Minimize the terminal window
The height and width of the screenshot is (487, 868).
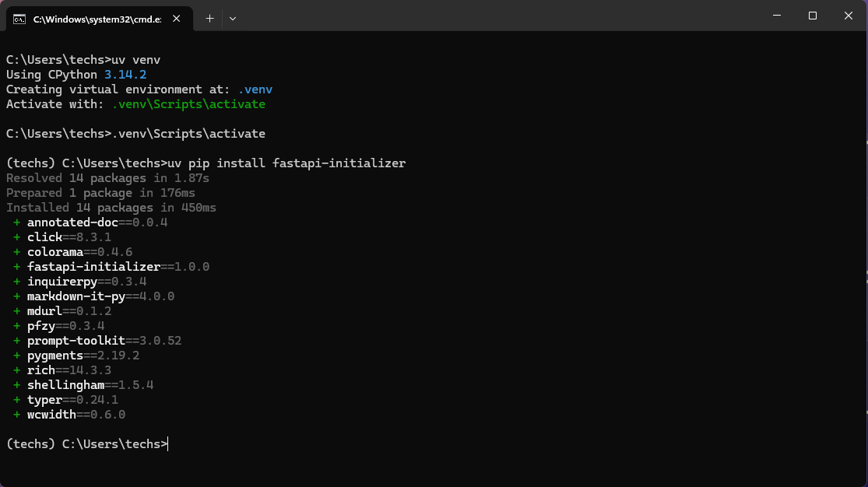[x=777, y=16]
